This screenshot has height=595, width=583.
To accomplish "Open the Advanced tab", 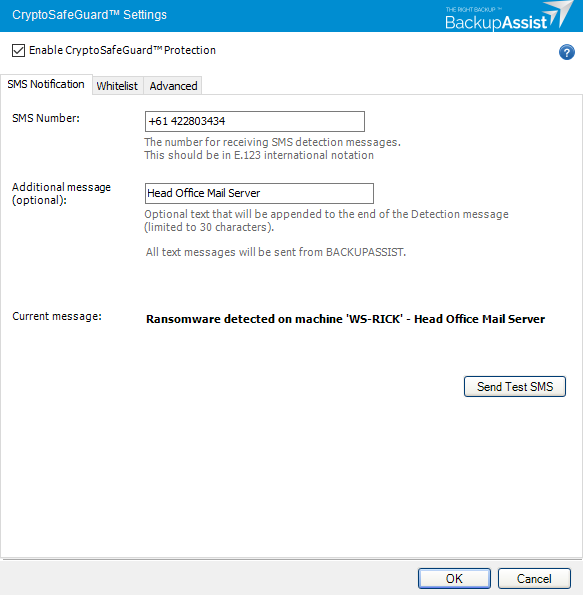I will click(x=173, y=86).
